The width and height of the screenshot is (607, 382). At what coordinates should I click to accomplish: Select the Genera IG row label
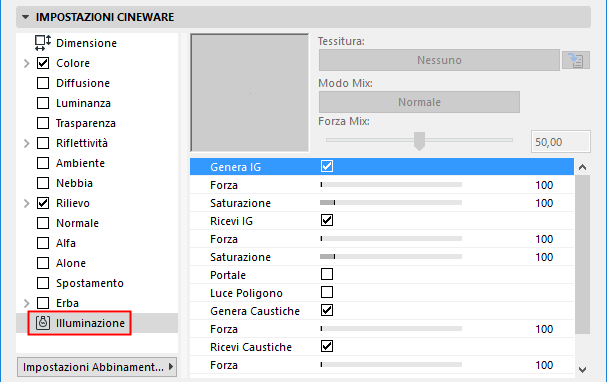pyautogui.click(x=235, y=167)
